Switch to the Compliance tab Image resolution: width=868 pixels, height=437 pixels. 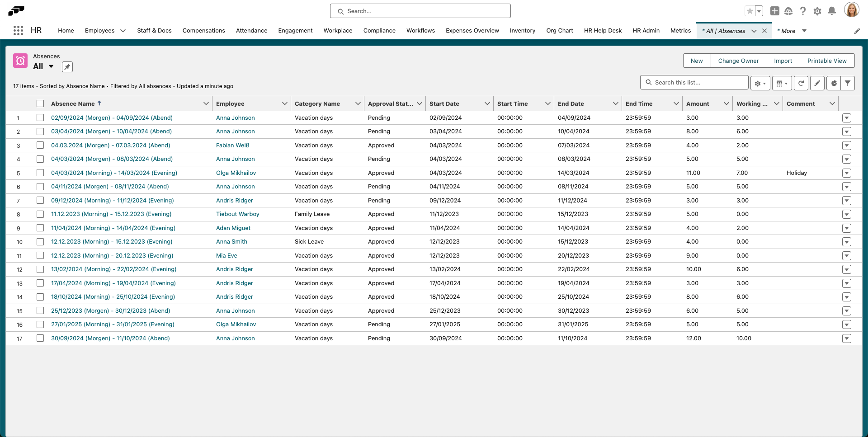tap(379, 30)
